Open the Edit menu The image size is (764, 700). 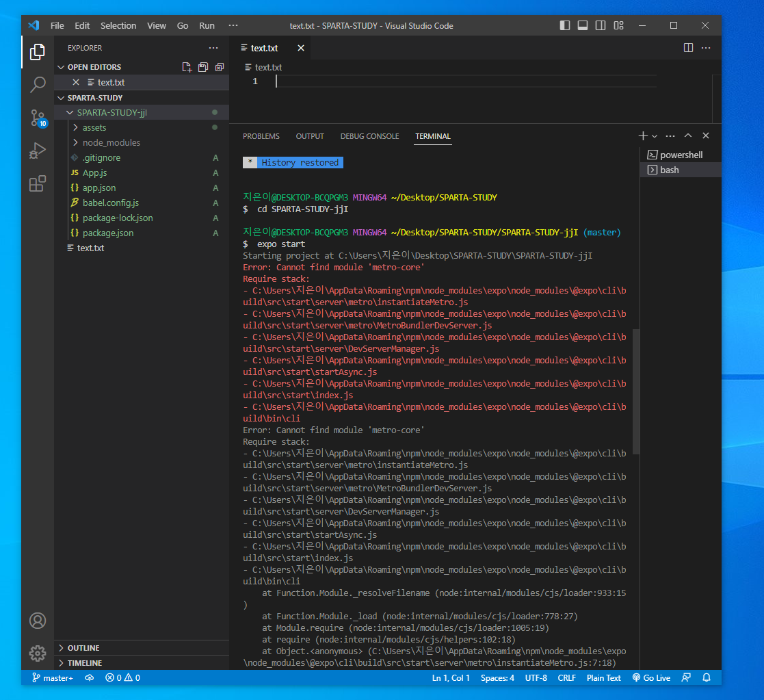pyautogui.click(x=82, y=25)
